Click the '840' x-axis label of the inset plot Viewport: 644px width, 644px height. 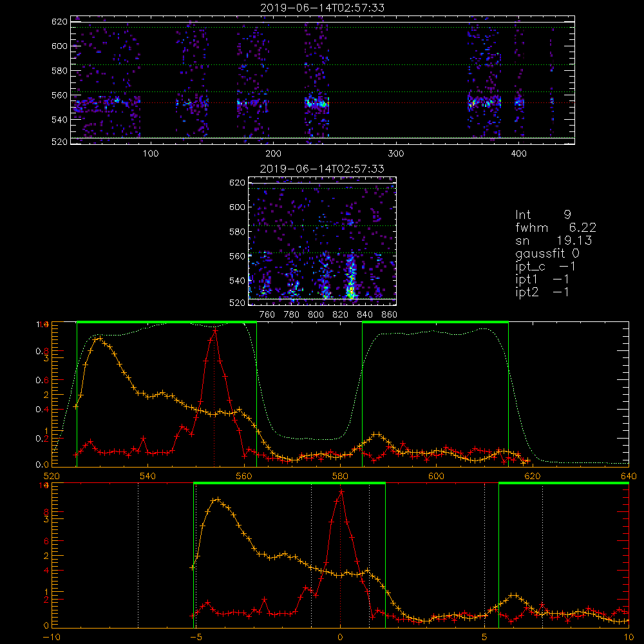tap(365, 315)
